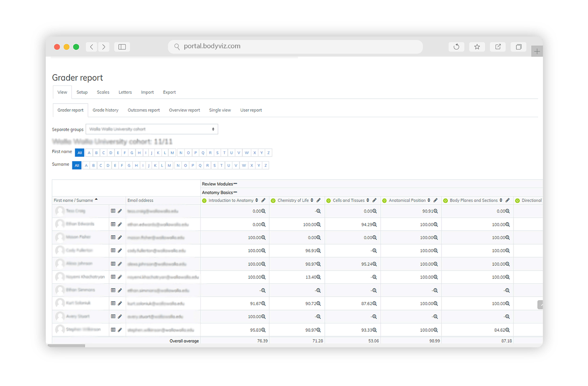Edit Body Planes and Sections pencil icon
This screenshot has height=386, width=588.
coord(507,200)
